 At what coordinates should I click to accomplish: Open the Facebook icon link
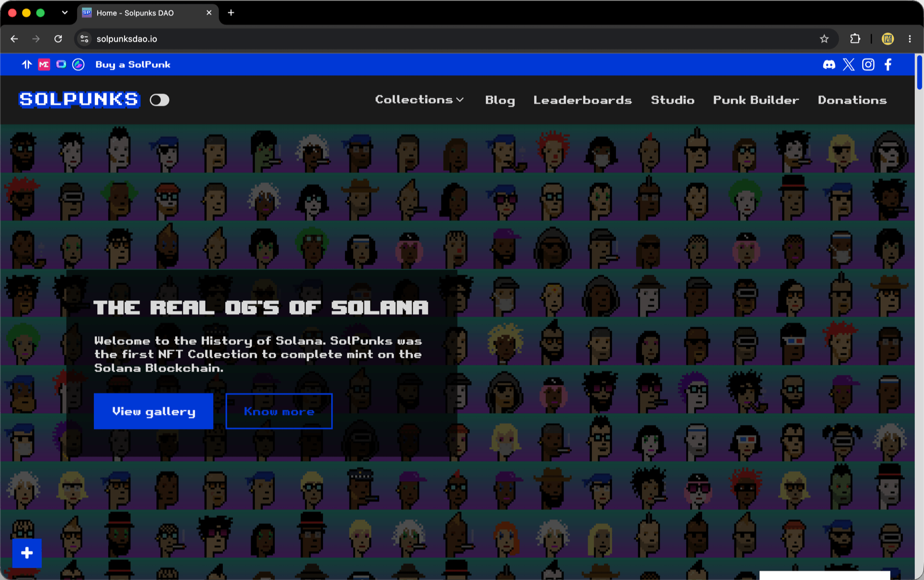click(x=888, y=64)
